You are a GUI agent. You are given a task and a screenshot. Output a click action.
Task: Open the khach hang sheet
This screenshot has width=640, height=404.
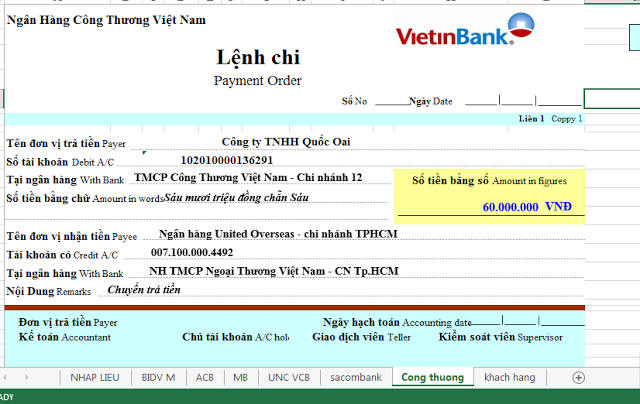point(509,377)
